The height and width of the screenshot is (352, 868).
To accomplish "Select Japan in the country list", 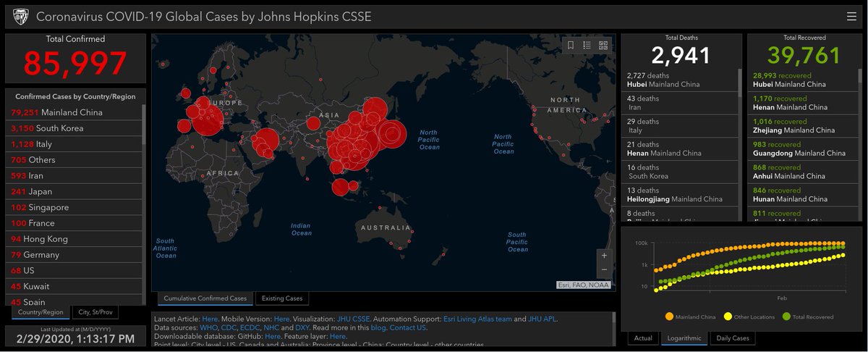I will coord(75,192).
